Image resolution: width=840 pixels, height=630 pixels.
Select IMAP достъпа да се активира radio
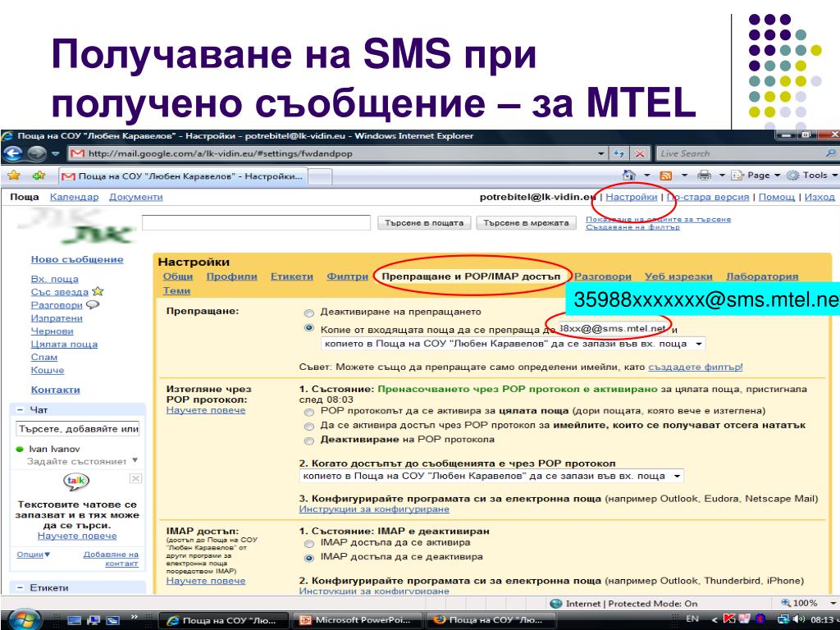click(x=308, y=544)
